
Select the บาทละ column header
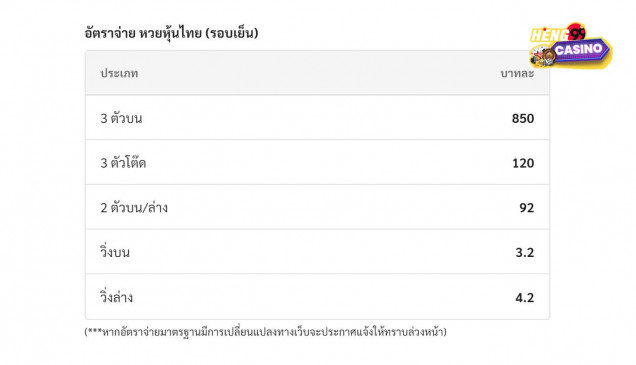click(517, 73)
